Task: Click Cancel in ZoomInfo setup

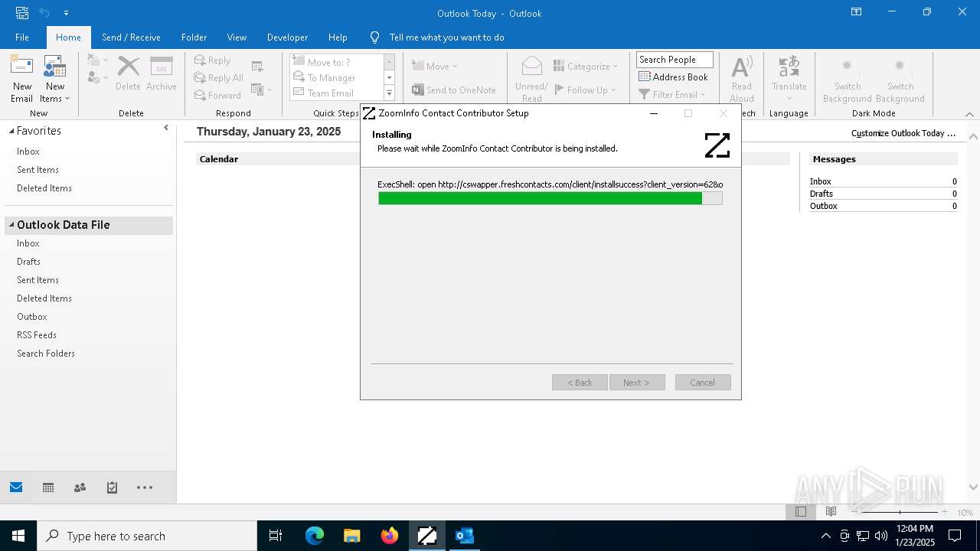Action: (x=702, y=382)
